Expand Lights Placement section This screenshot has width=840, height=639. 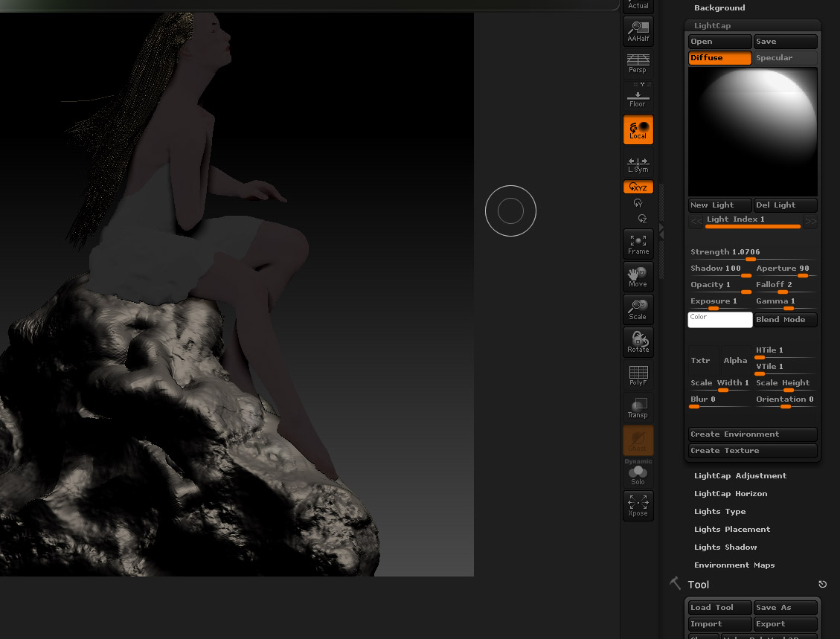732,529
